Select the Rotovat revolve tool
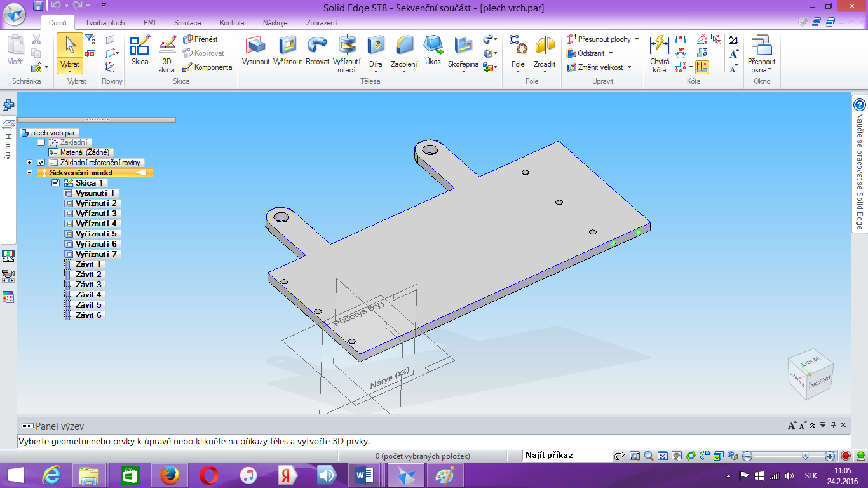Image resolution: width=868 pixels, height=488 pixels. tap(317, 50)
